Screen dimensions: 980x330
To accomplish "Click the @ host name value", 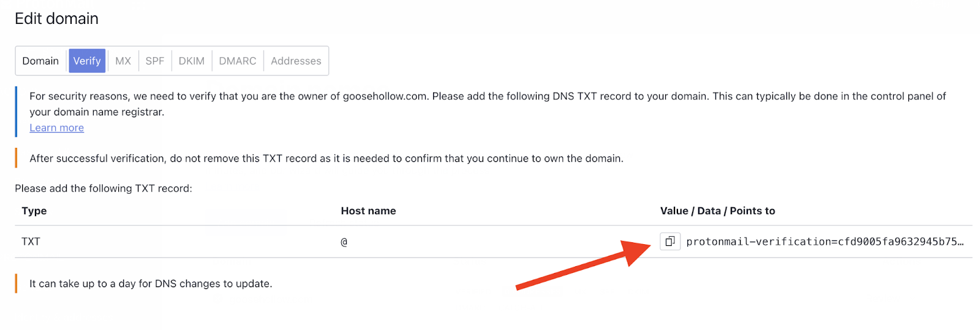I will 344,242.
